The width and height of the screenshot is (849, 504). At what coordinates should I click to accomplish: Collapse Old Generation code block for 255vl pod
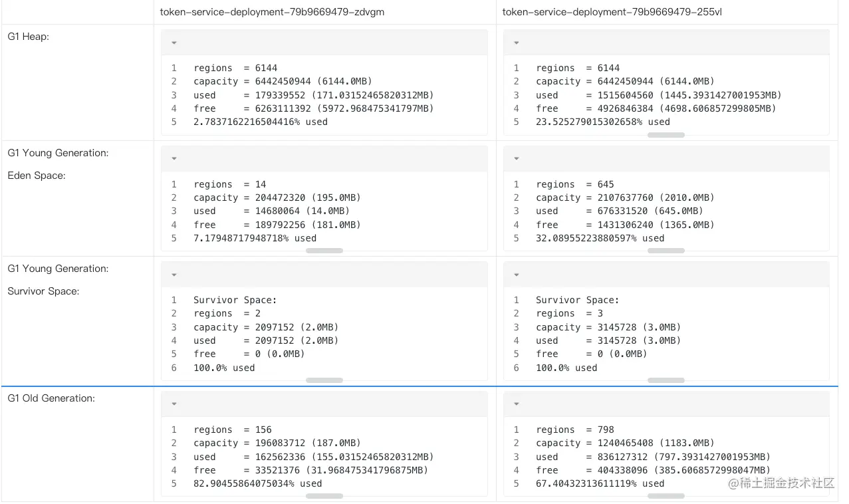517,404
